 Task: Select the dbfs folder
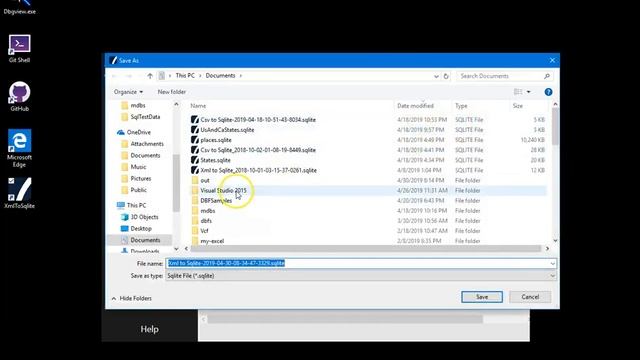coord(202,221)
